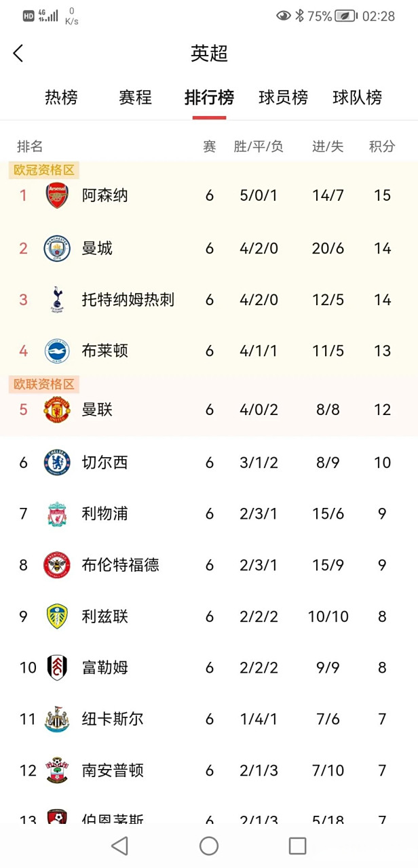Tap the Manchester City club logo
The image size is (418, 868).
(x=58, y=248)
